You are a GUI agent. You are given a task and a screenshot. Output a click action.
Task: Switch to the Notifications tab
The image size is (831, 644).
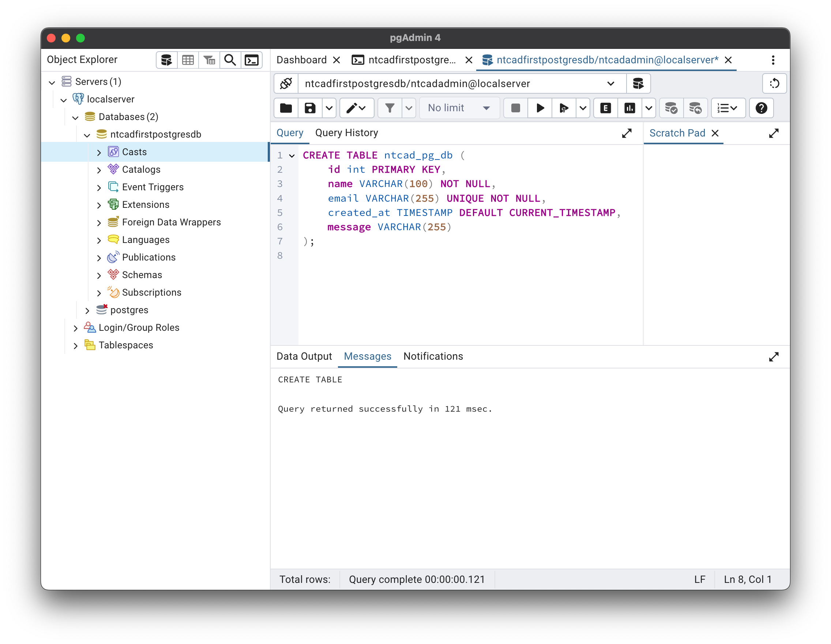[x=433, y=356]
